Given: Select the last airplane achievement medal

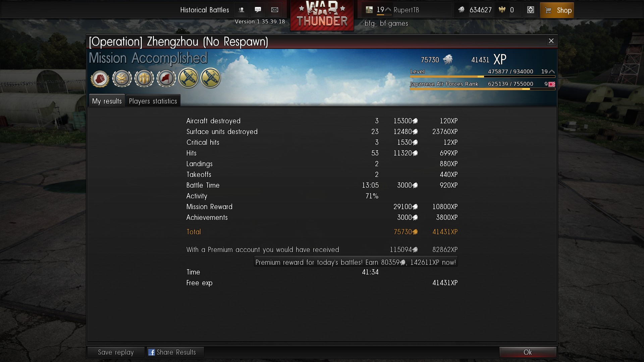Looking at the screenshot, I should pos(210,78).
